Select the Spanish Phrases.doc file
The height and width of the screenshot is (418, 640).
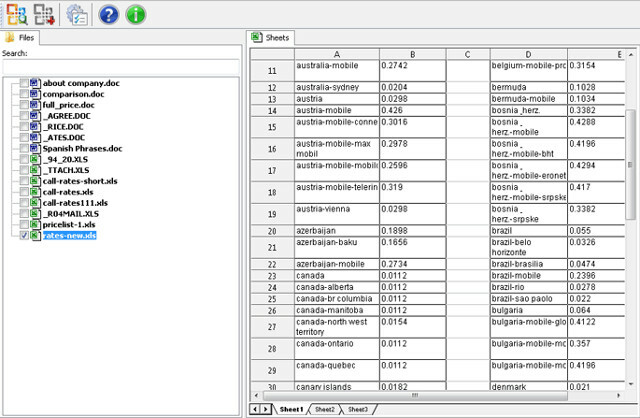82,149
